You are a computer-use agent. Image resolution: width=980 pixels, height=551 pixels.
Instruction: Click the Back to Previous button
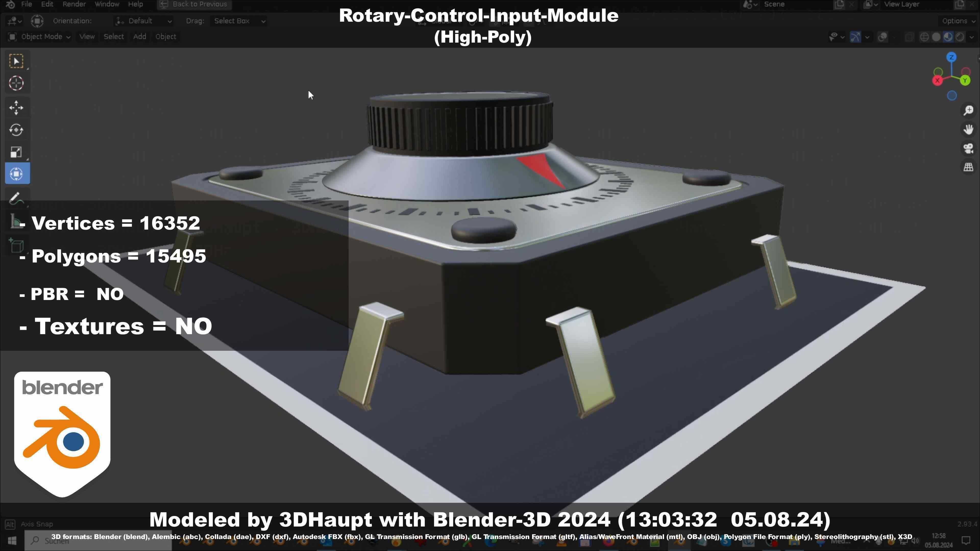point(194,5)
